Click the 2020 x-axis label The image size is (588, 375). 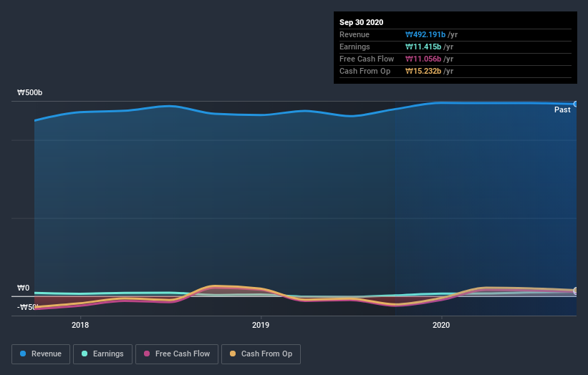441,325
